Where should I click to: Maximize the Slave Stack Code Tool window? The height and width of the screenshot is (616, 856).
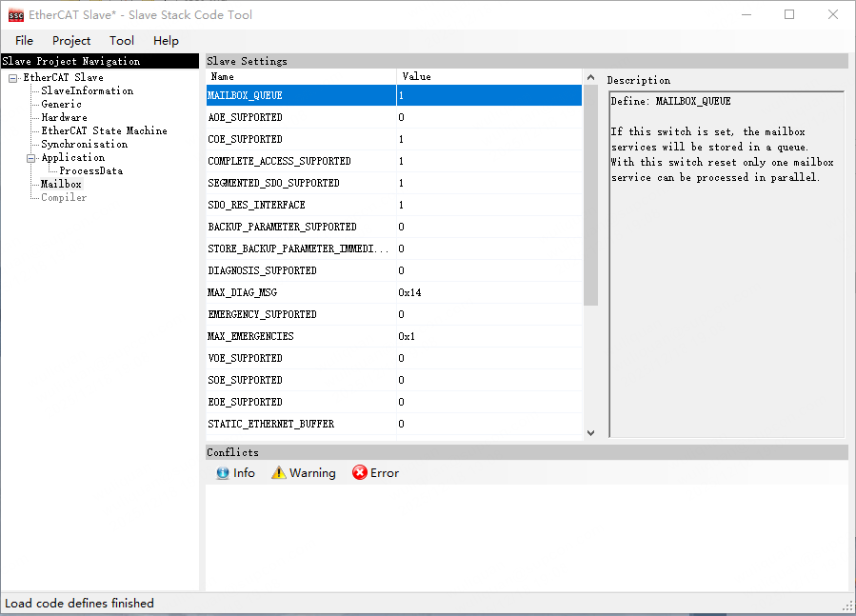coord(789,14)
